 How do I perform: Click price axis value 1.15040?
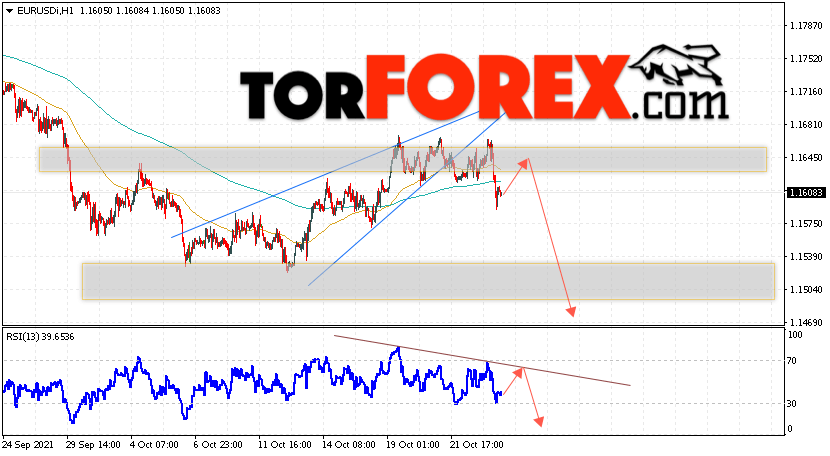tap(806, 289)
